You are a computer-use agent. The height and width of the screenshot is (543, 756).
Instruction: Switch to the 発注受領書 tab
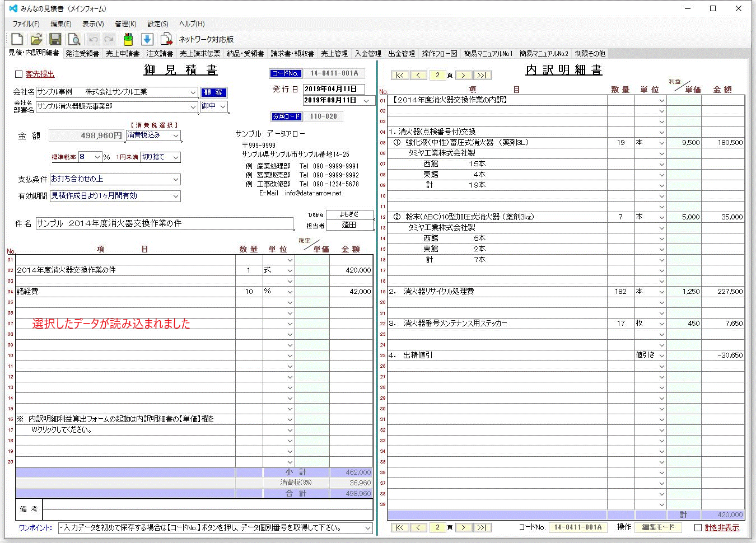point(82,54)
